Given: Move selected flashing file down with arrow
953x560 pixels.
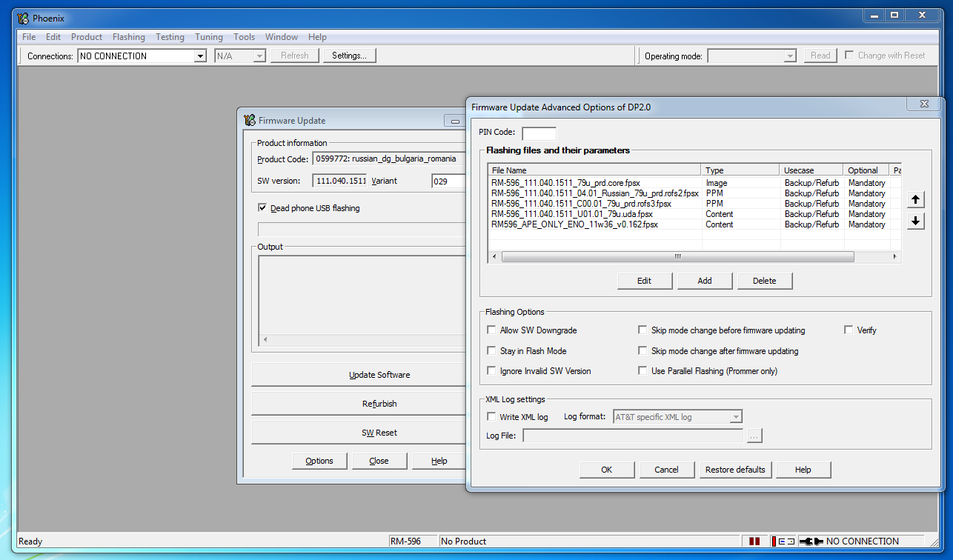Looking at the screenshot, I should (916, 221).
